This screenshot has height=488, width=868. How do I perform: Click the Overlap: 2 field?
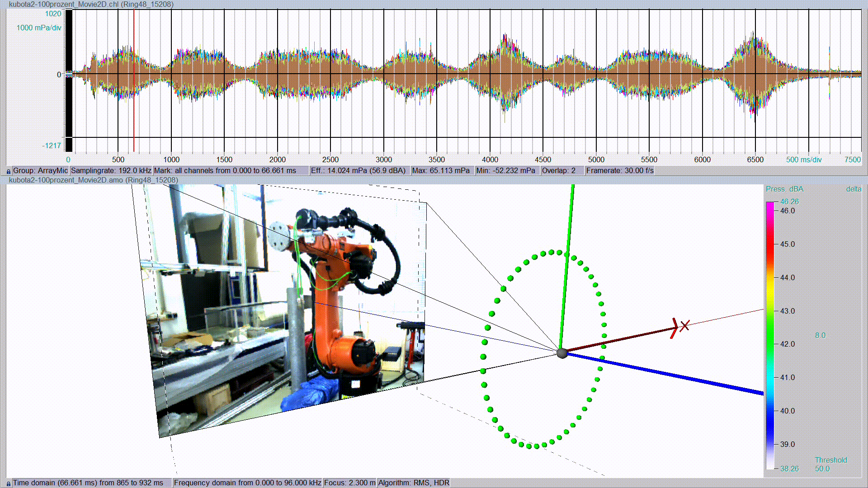pos(559,171)
